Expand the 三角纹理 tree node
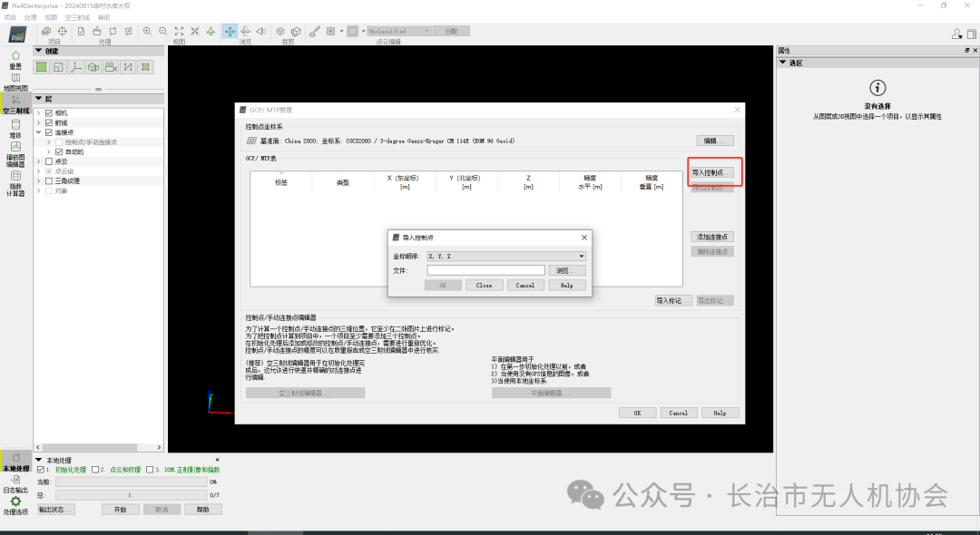 (39, 181)
